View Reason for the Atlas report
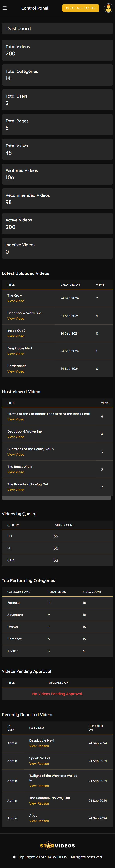Viewport: 115px width, 868px height. click(39, 821)
